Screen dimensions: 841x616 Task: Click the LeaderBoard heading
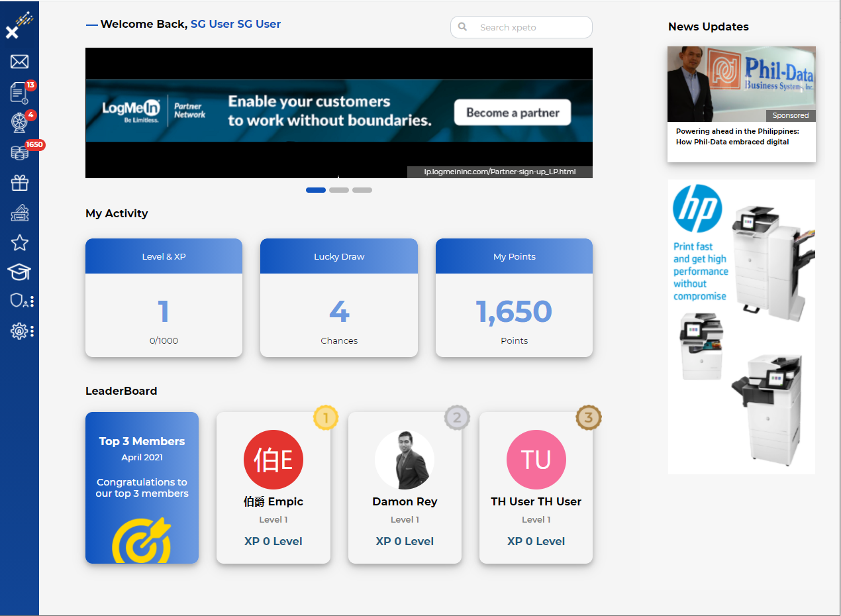pos(121,391)
